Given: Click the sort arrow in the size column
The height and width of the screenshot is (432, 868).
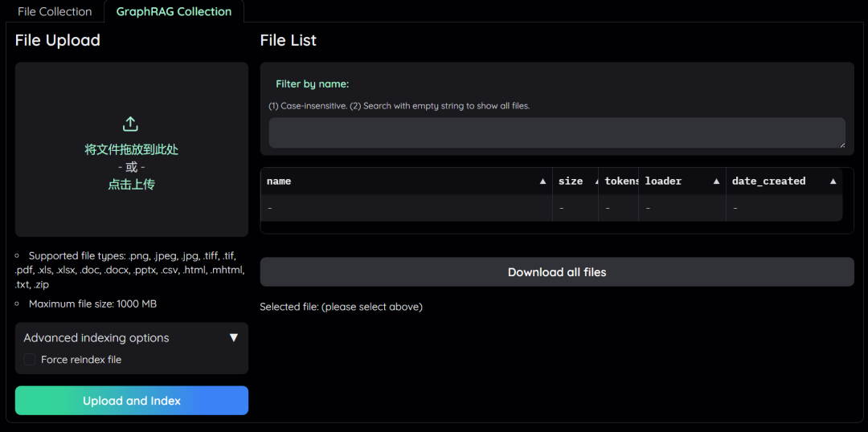Looking at the screenshot, I should 596,181.
